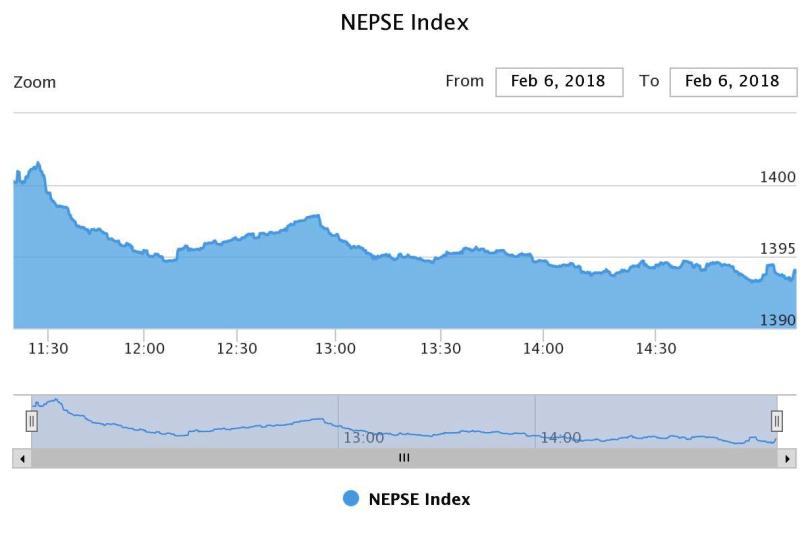The image size is (810, 540).
Task: Click the From label beside the date field
Action: (464, 81)
